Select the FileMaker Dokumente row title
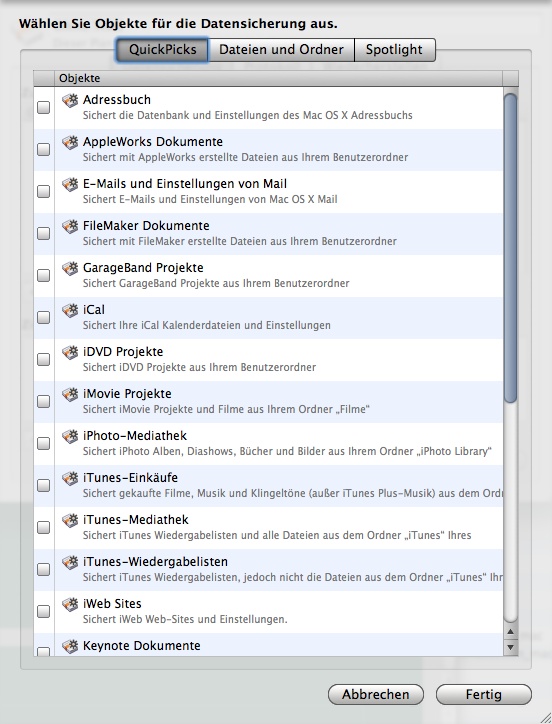 [146, 226]
